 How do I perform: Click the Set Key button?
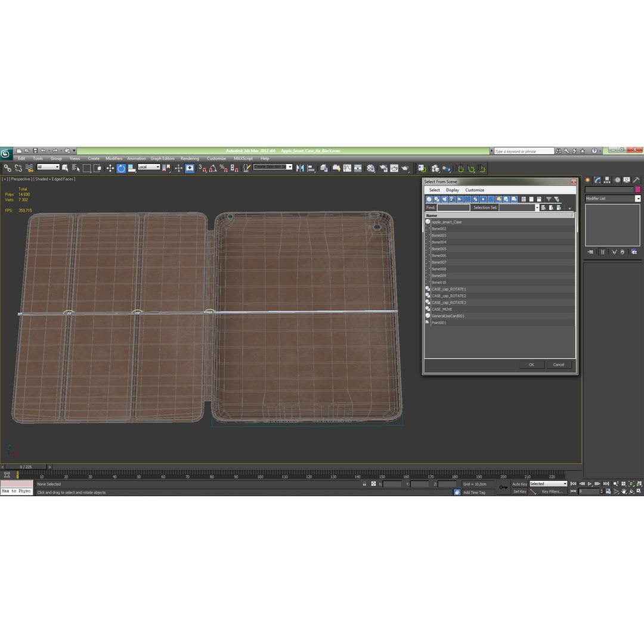click(x=519, y=491)
